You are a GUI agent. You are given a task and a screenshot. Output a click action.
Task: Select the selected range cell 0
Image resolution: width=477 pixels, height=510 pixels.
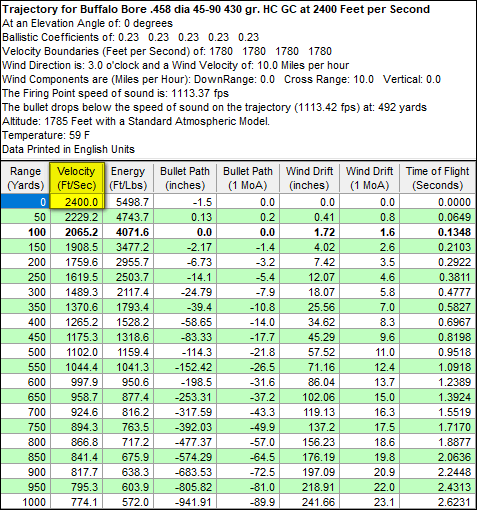(25, 202)
